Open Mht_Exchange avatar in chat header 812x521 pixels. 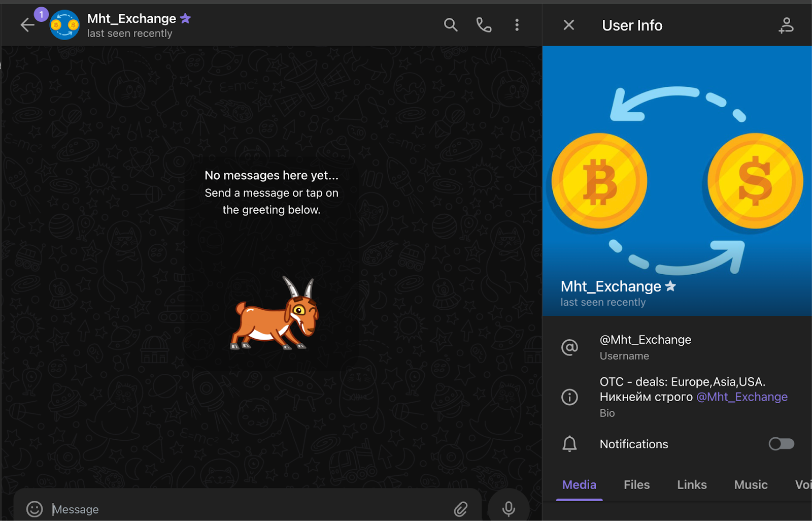pyautogui.click(x=64, y=25)
